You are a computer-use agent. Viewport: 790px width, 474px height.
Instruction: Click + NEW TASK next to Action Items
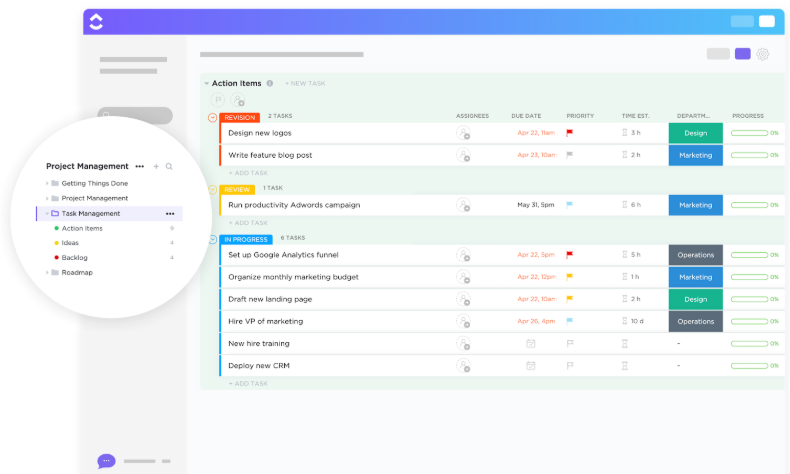tap(305, 83)
